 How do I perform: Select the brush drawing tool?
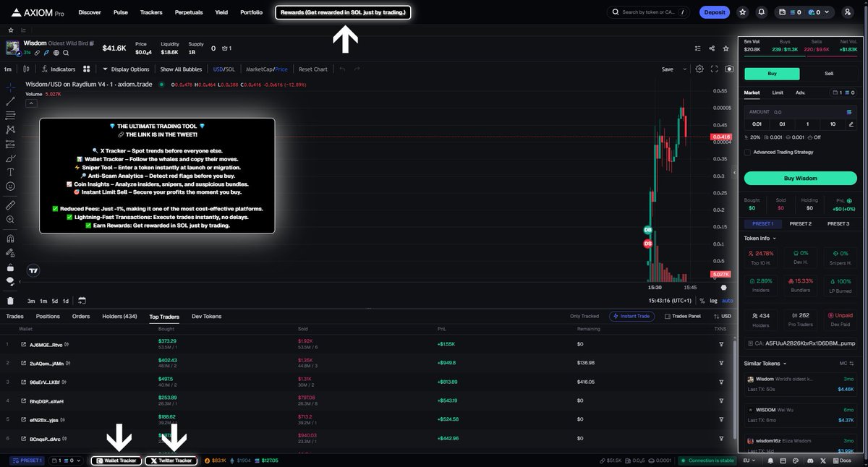pos(10,158)
